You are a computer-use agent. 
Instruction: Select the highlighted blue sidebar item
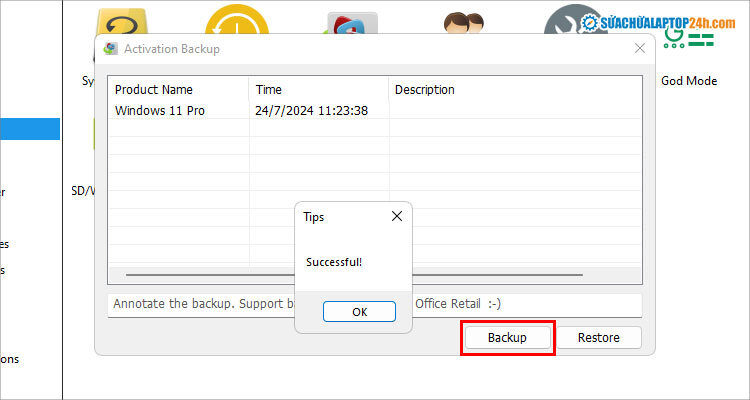coord(30,129)
